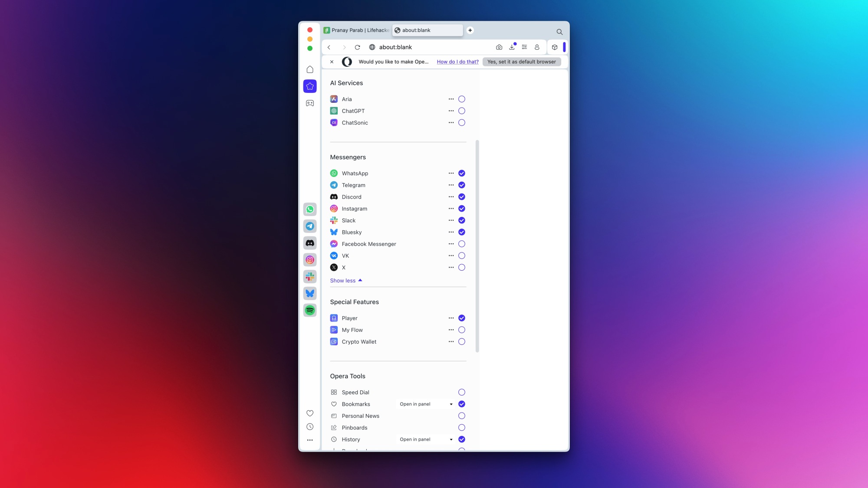The image size is (868, 488).
Task: Switch to Pranay Parab Lifehacker tab
Action: coord(356,30)
